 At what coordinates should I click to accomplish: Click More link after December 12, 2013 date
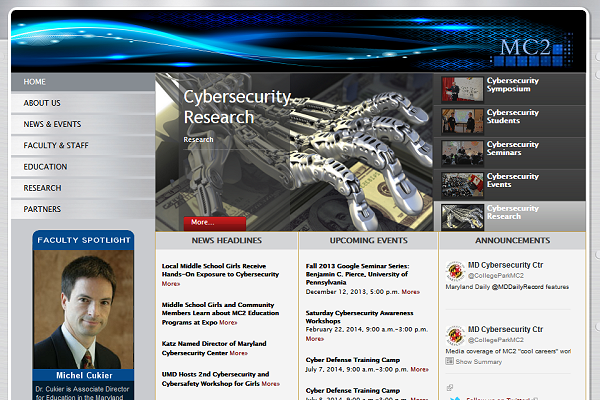click(411, 292)
